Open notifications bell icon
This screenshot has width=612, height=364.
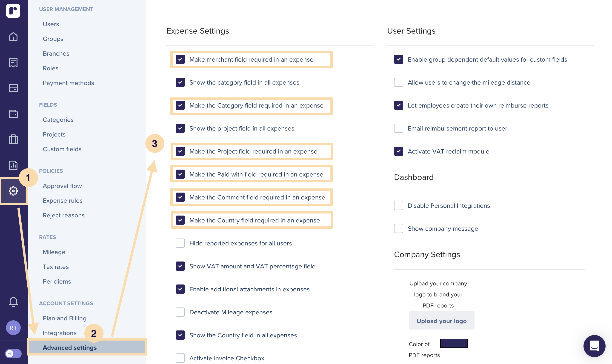pyautogui.click(x=13, y=302)
